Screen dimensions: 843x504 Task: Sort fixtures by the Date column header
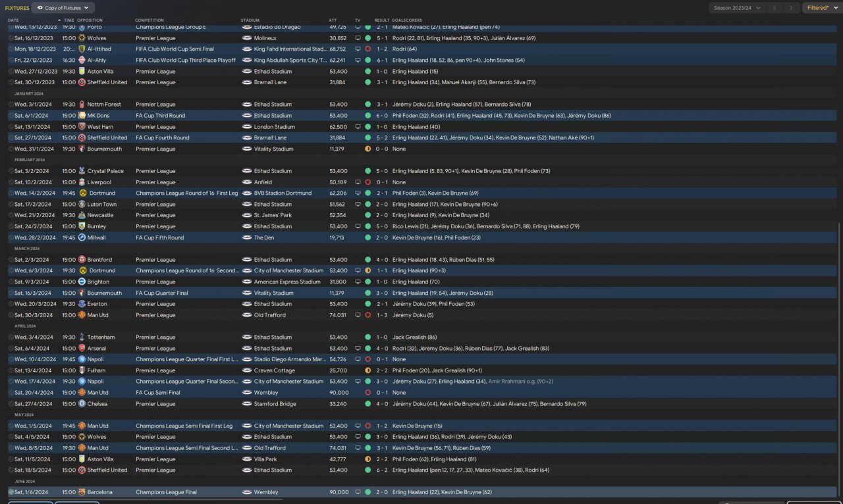click(14, 20)
